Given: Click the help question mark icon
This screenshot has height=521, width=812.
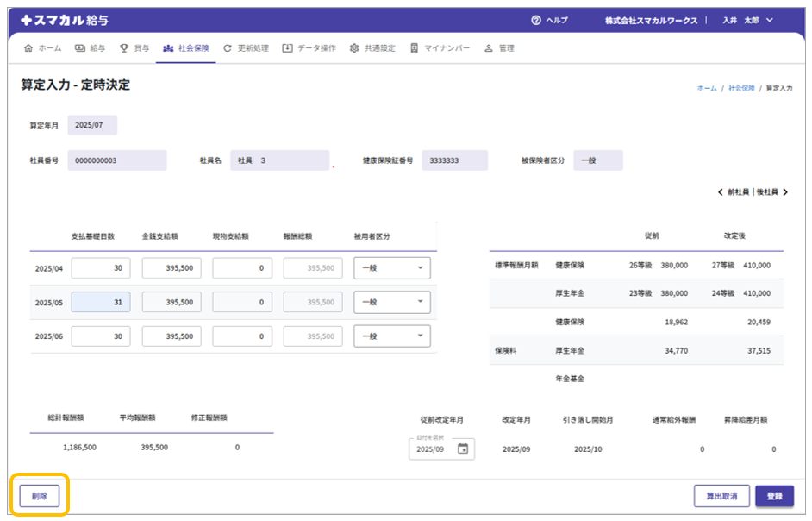Looking at the screenshot, I should pyautogui.click(x=536, y=20).
